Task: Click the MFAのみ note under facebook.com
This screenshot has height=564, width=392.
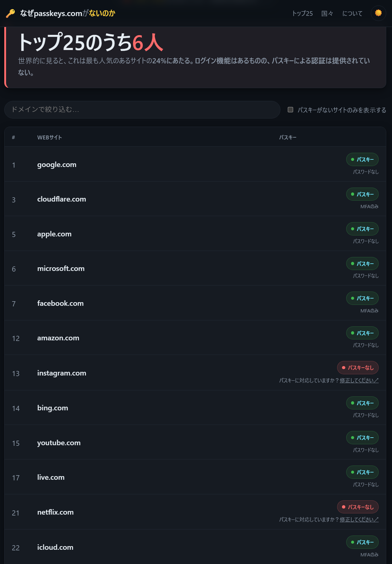Action: coord(369,311)
